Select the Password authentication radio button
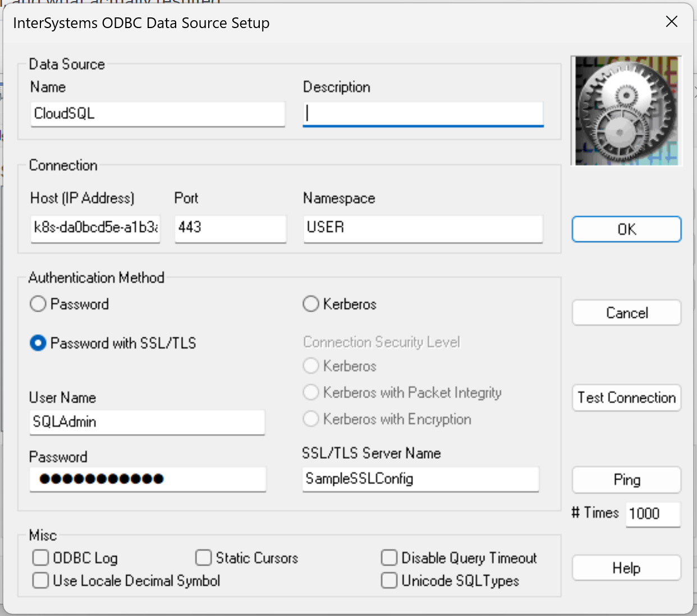This screenshot has width=697, height=616. point(38,304)
